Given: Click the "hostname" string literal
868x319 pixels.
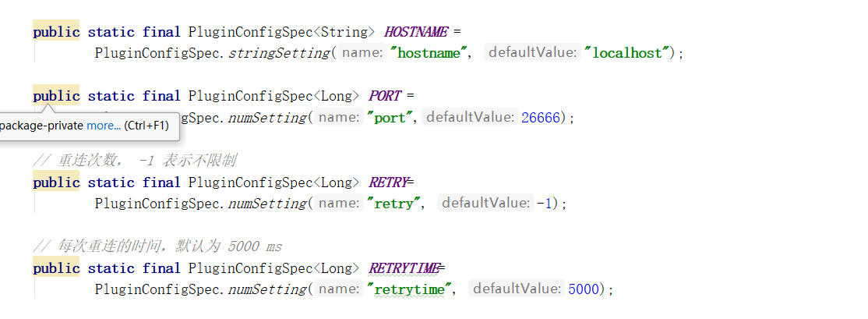Looking at the screenshot, I should [430, 53].
